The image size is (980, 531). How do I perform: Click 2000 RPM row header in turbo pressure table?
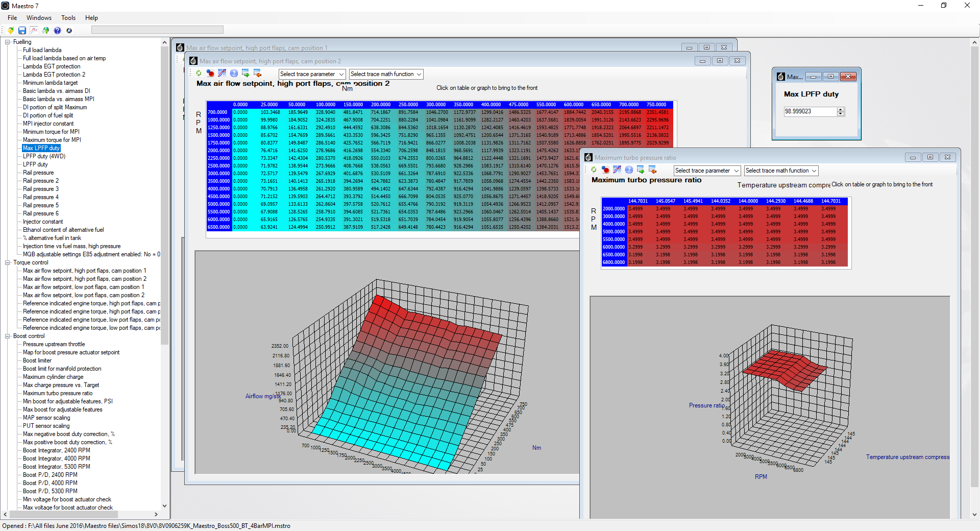[614, 209]
